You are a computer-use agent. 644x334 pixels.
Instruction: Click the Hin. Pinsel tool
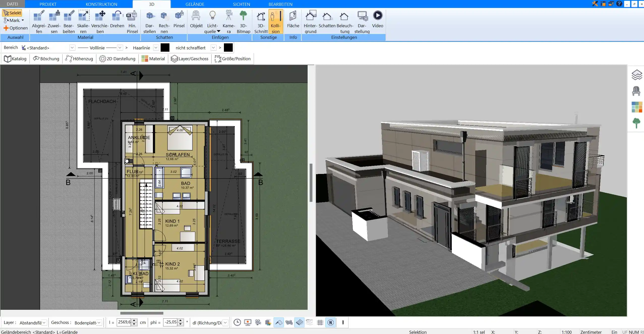[x=132, y=22]
